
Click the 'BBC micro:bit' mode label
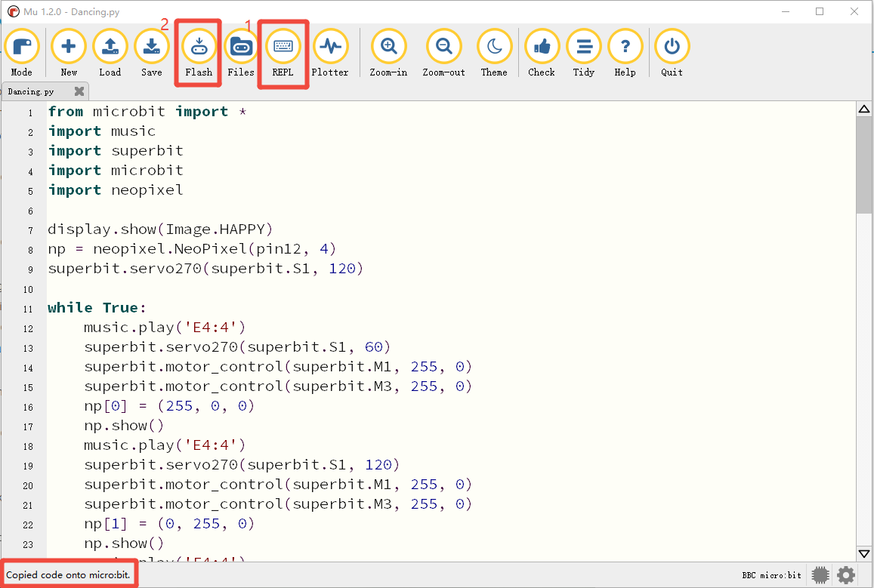[x=771, y=575]
